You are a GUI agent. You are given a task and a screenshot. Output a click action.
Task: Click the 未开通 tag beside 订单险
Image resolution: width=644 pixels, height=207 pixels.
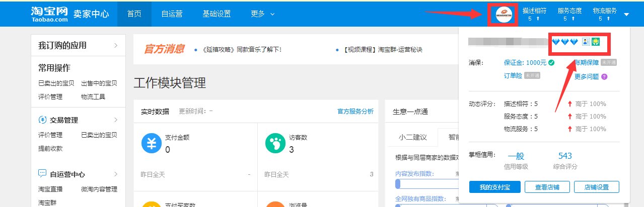pyautogui.click(x=532, y=76)
